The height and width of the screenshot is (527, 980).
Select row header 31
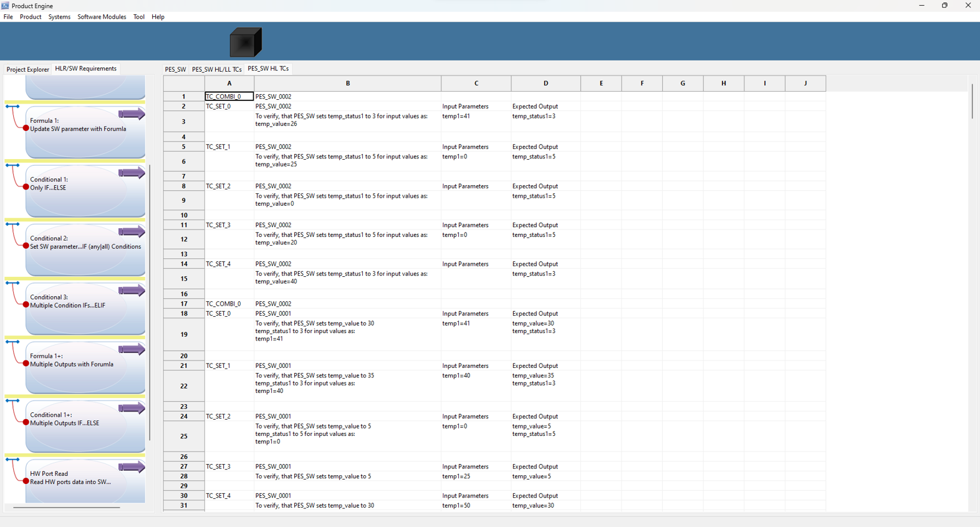(x=184, y=505)
